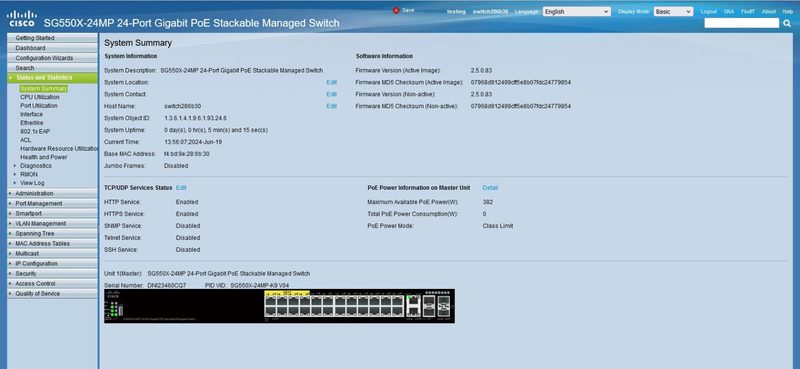The image size is (800, 369).
Task: Select System Summary tree item
Action: click(43, 88)
